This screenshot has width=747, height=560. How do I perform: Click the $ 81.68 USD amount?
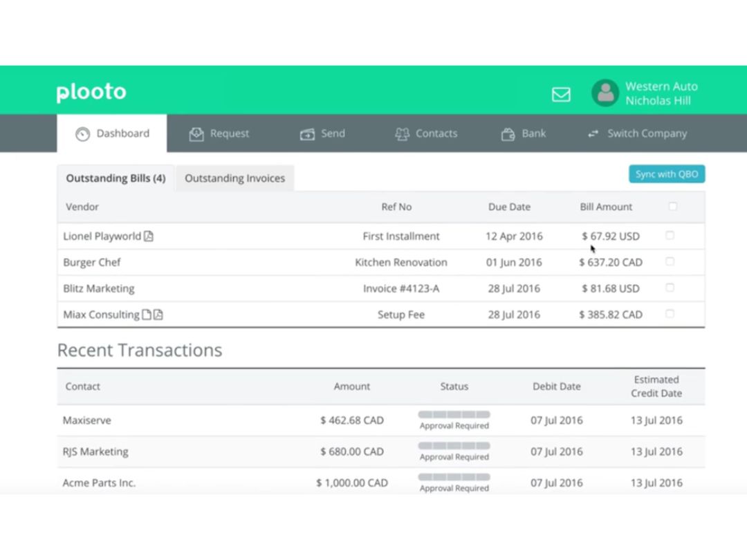611,288
